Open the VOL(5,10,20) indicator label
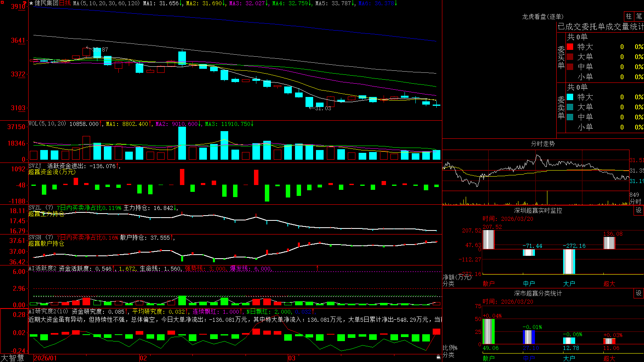The image size is (644, 362). point(47,124)
